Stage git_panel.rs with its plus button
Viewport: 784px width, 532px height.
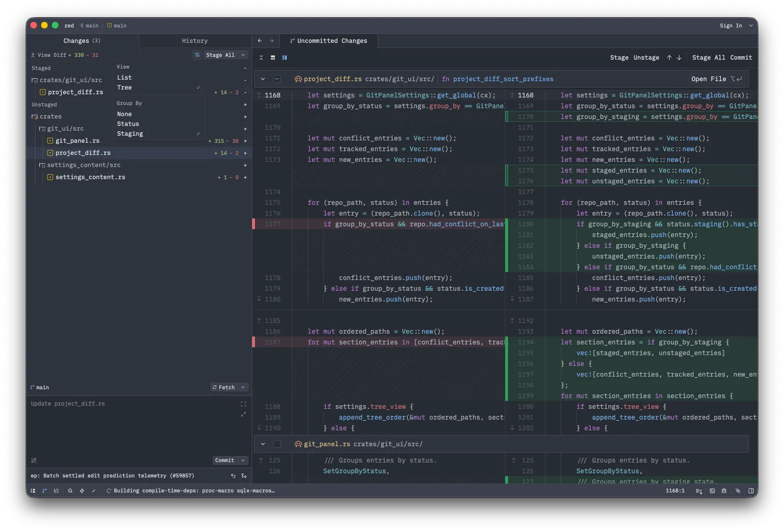[x=245, y=141]
